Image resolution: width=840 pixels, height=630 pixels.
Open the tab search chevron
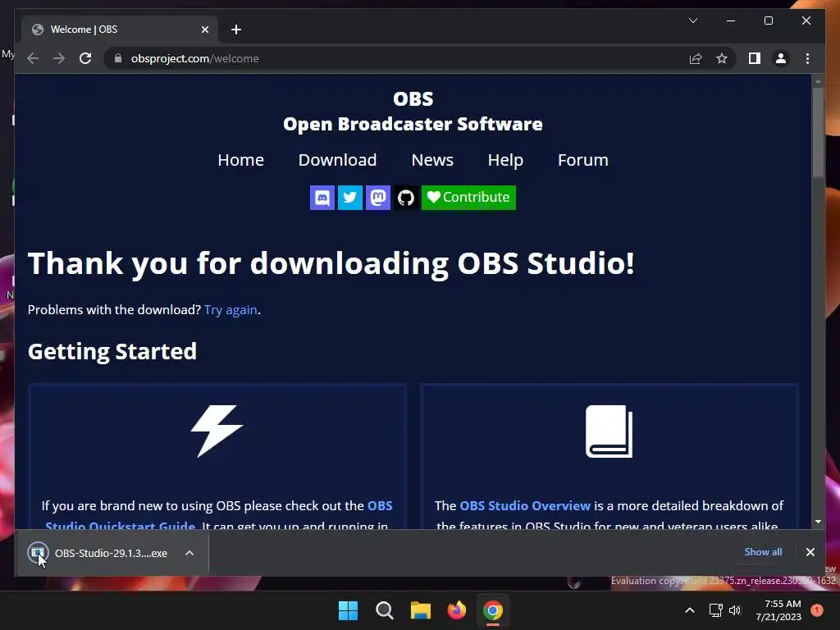693,21
